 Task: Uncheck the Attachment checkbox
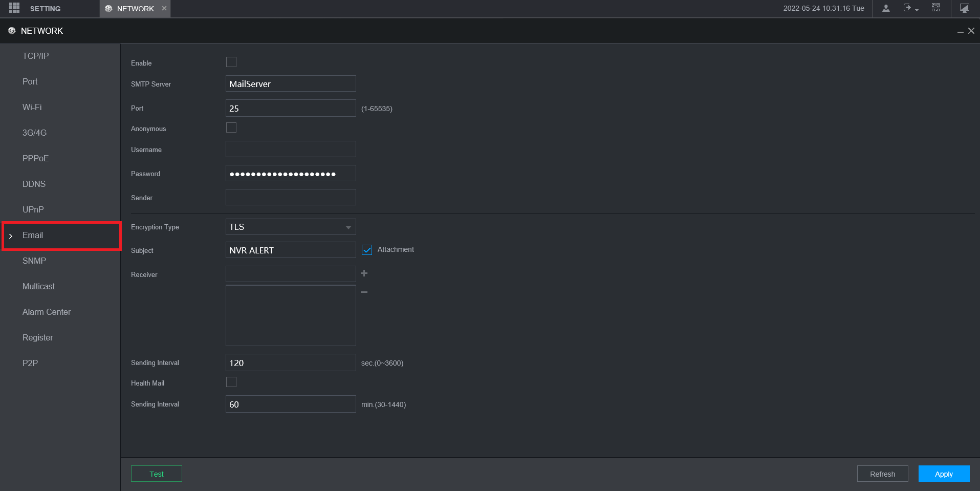click(367, 250)
